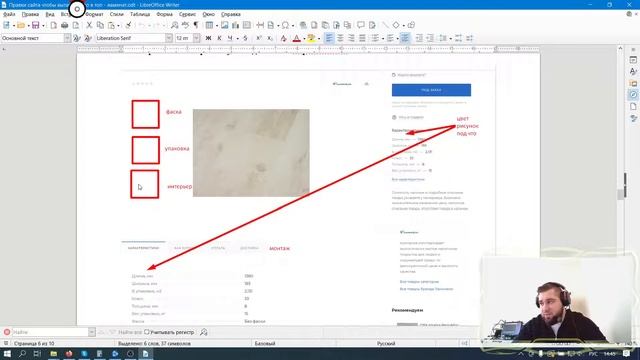Export directly as PDF icon
The height and width of the screenshot is (360, 640).
(53, 25)
